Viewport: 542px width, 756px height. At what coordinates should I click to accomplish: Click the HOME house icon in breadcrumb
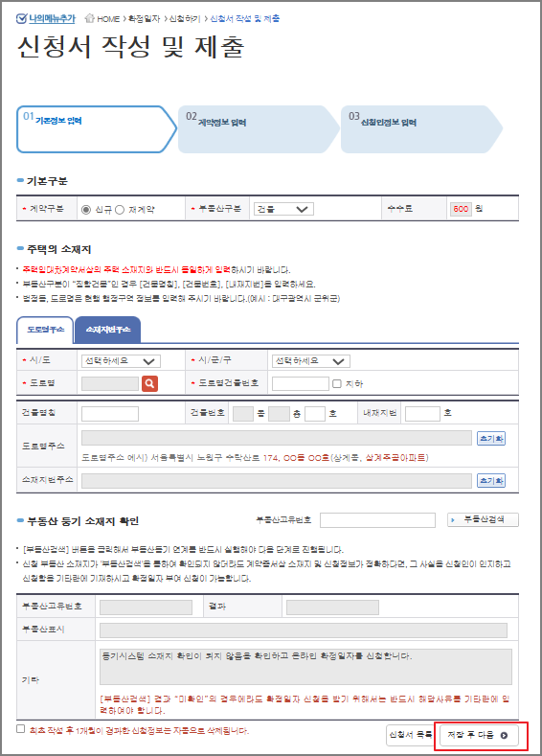[x=89, y=18]
